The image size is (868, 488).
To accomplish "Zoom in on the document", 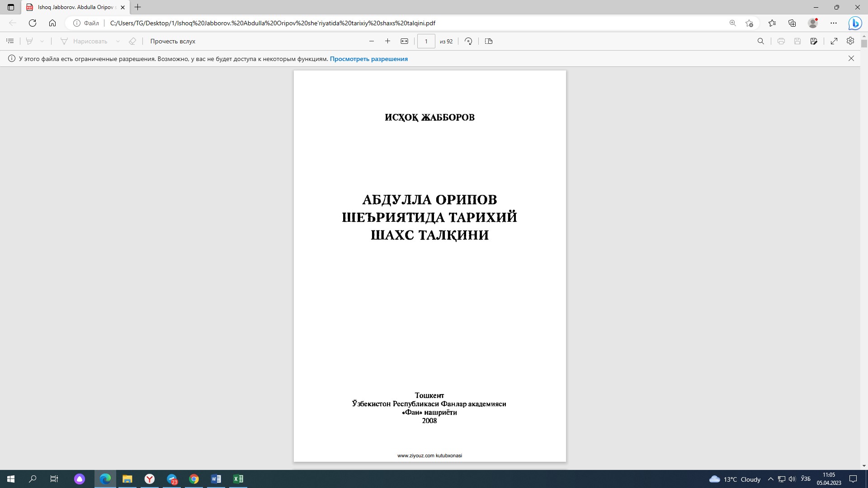I will 387,41.
